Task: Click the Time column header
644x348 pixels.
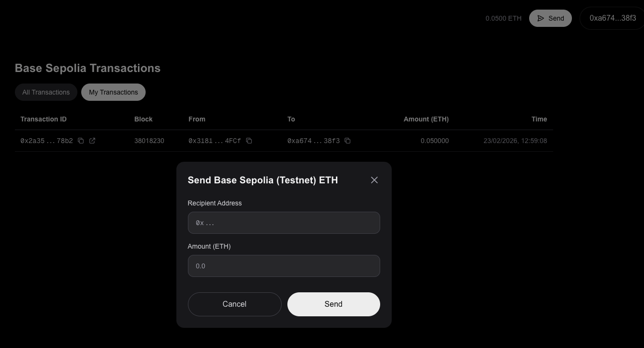Action: (x=539, y=119)
